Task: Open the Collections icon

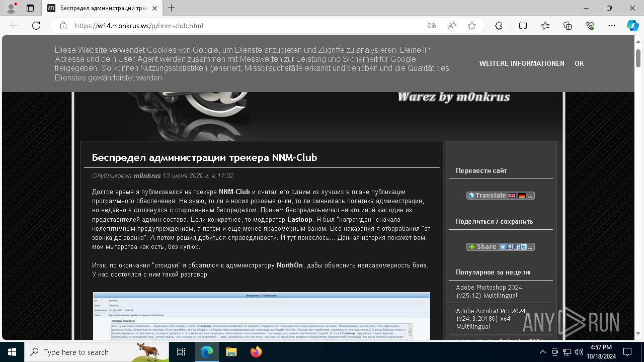Action: coord(568,26)
